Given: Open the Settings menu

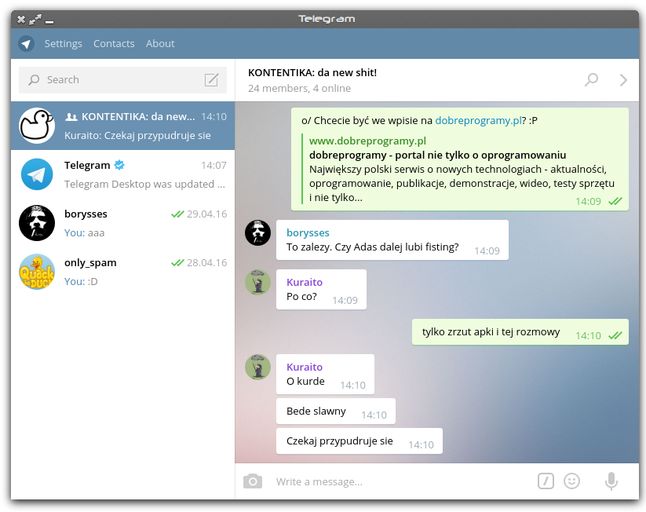Looking at the screenshot, I should 63,44.
